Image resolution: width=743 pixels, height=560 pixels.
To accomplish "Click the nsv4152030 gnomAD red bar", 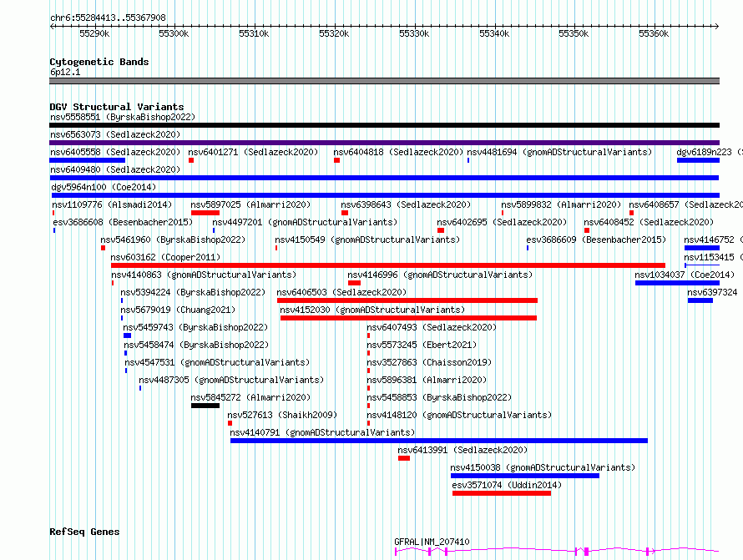I will [x=408, y=318].
